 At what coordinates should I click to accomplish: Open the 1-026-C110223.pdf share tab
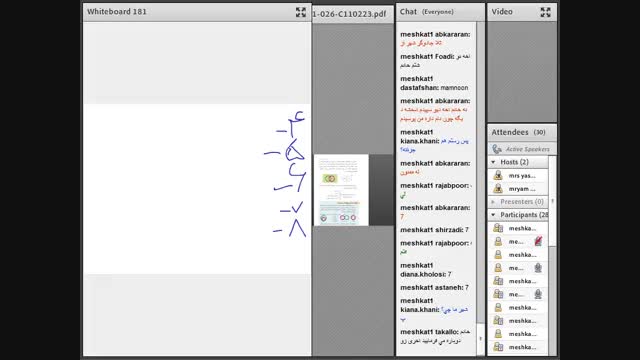(349, 14)
